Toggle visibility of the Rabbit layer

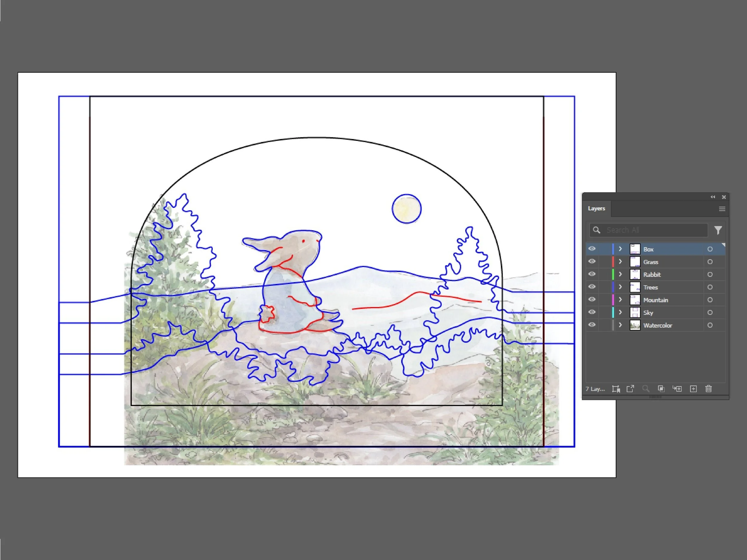pyautogui.click(x=592, y=274)
